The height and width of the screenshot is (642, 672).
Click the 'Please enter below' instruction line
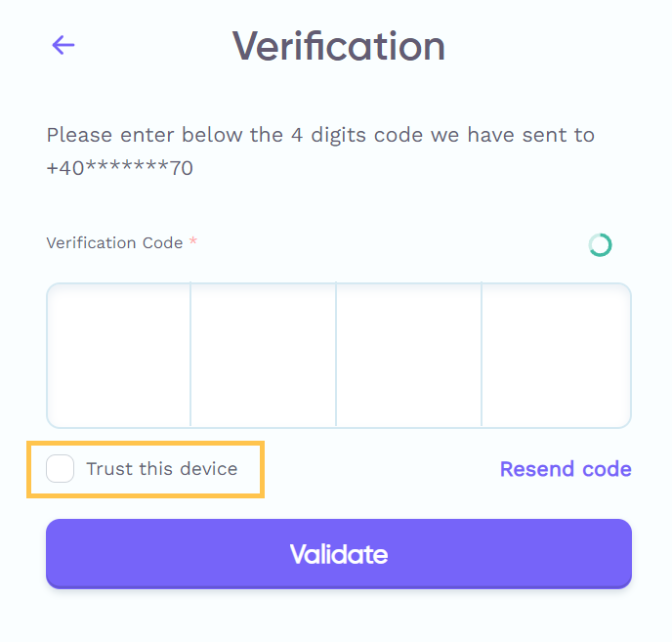145,135
